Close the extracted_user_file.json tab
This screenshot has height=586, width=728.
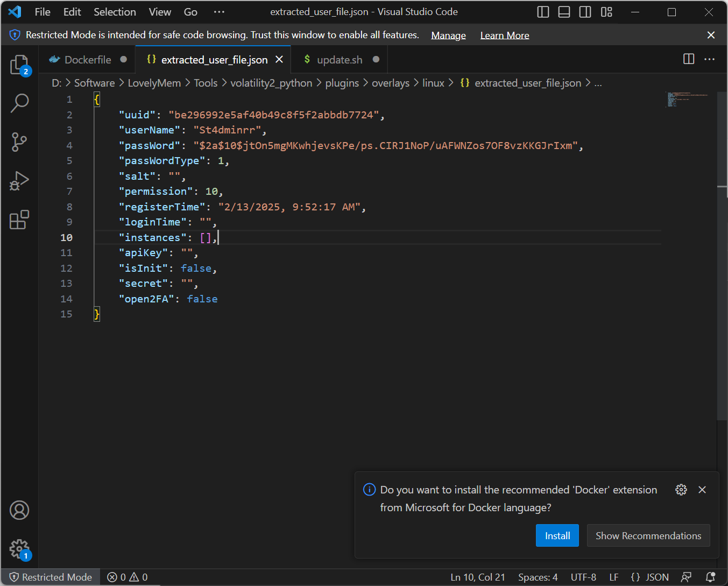pyautogui.click(x=279, y=59)
